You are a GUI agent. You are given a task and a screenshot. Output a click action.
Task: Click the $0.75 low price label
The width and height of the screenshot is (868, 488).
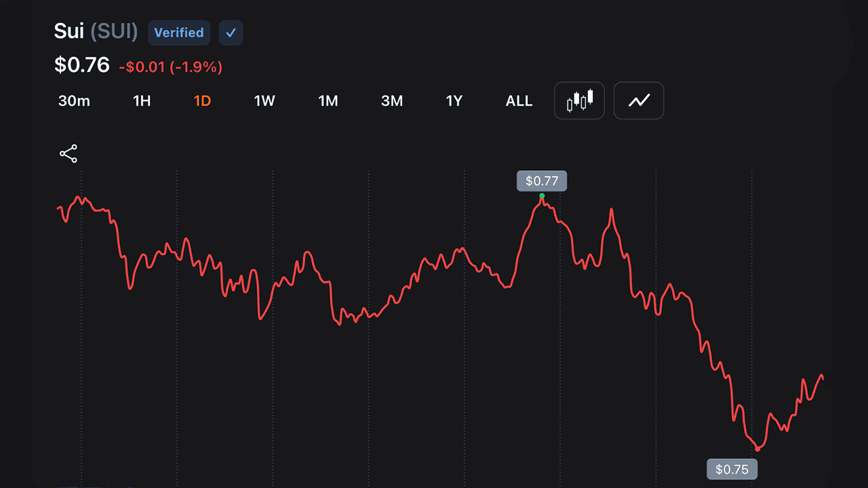coord(732,469)
